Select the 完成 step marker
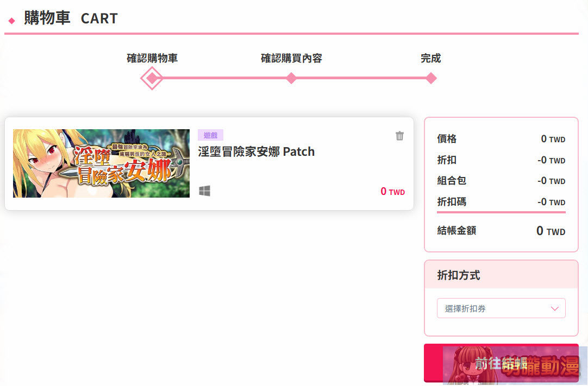The width and height of the screenshot is (588, 386). (x=431, y=78)
